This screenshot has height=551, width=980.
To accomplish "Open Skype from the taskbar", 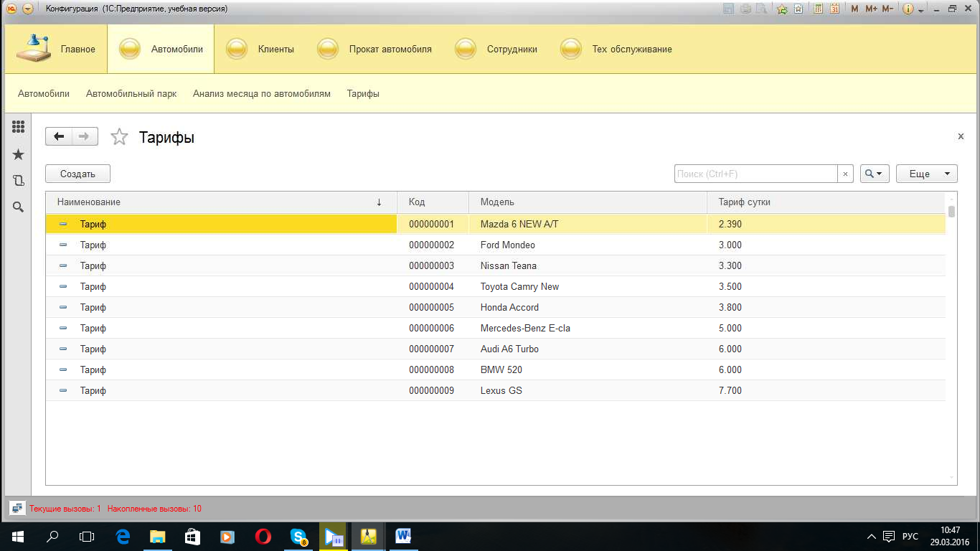I will tap(299, 536).
